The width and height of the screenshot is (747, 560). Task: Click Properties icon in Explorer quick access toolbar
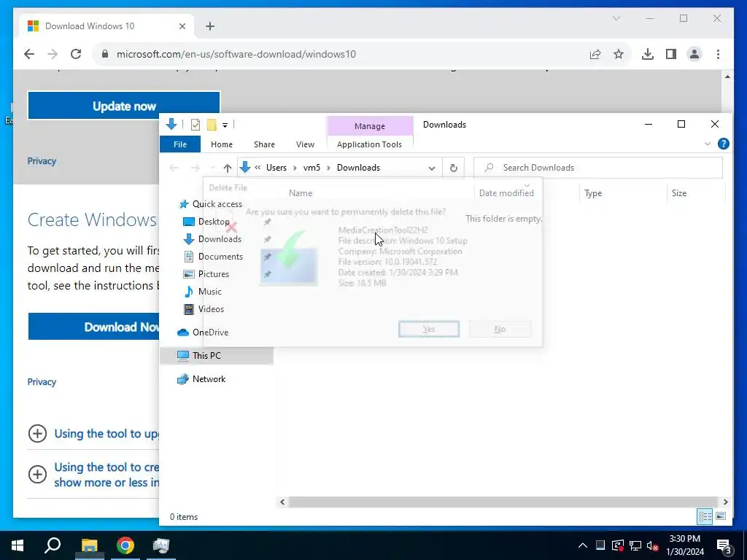click(x=196, y=125)
